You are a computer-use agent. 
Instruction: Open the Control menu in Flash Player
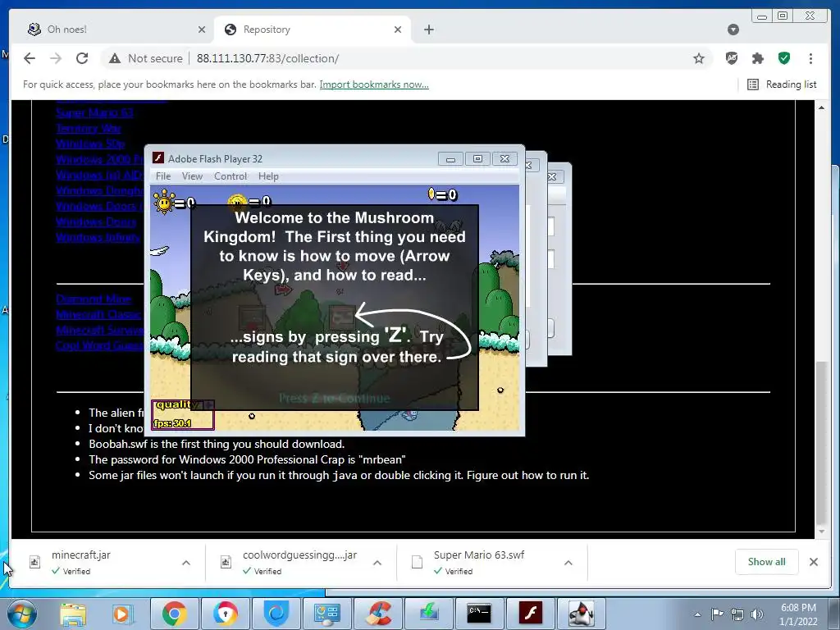pos(231,176)
